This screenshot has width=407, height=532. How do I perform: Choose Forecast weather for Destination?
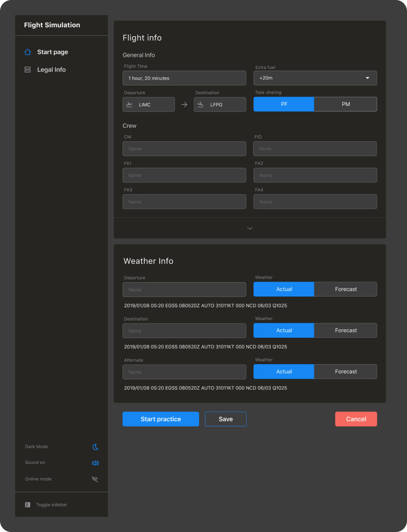[346, 330]
